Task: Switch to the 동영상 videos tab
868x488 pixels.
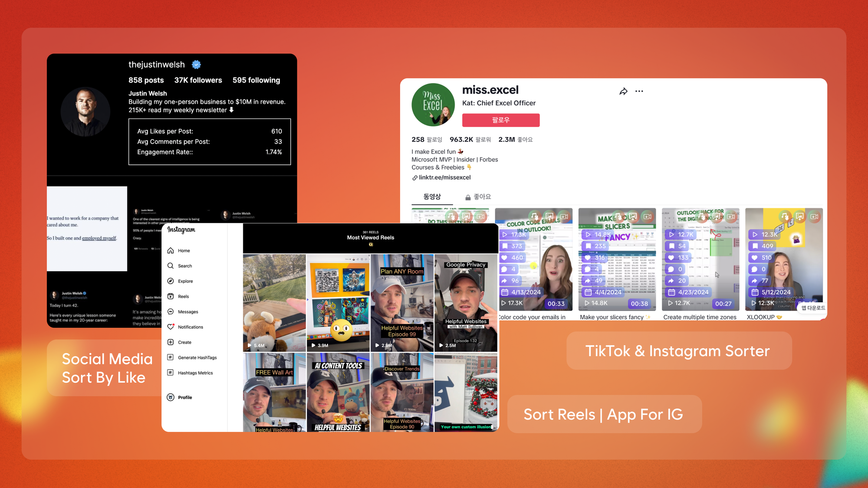Action: pyautogui.click(x=432, y=197)
